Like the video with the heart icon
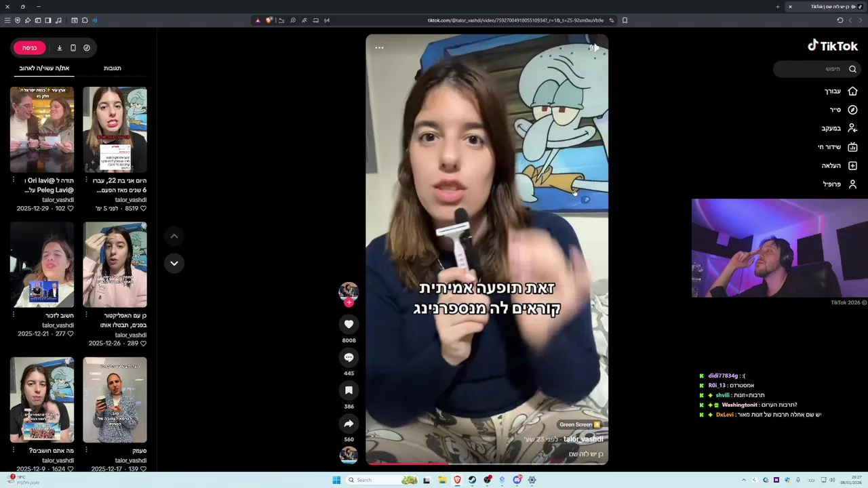This screenshot has height=488, width=868. (x=349, y=325)
